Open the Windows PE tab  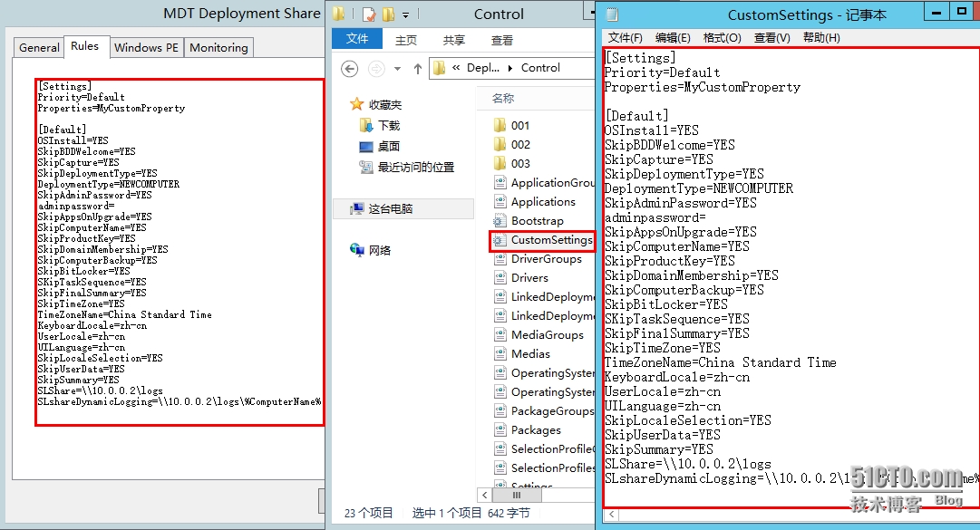(x=146, y=47)
